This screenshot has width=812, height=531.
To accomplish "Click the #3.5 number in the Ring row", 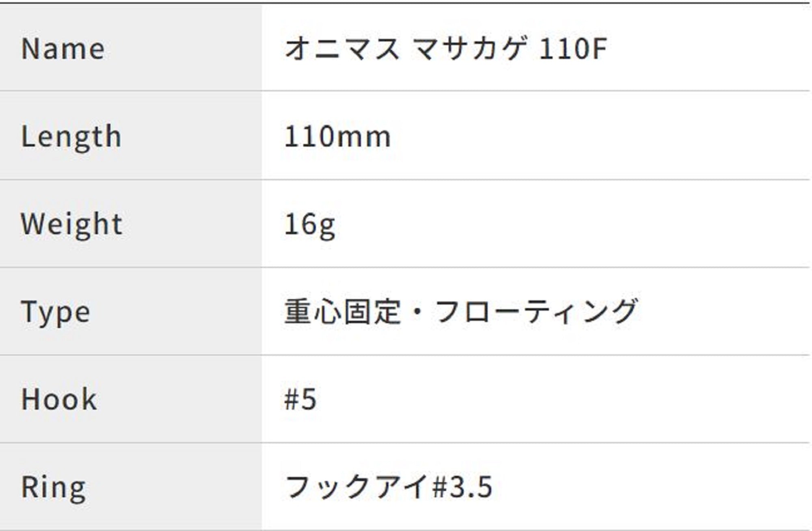I will 462,487.
